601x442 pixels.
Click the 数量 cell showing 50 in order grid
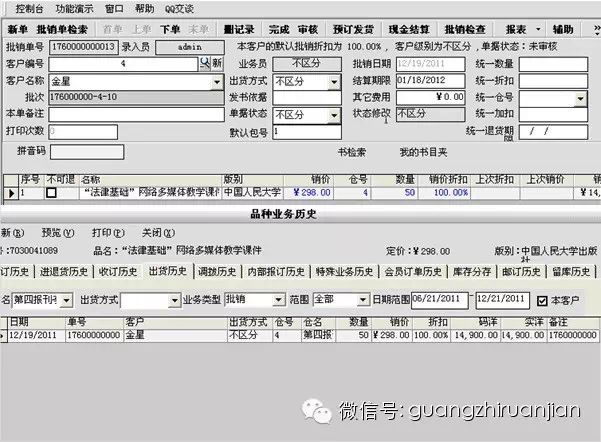pyautogui.click(x=394, y=192)
